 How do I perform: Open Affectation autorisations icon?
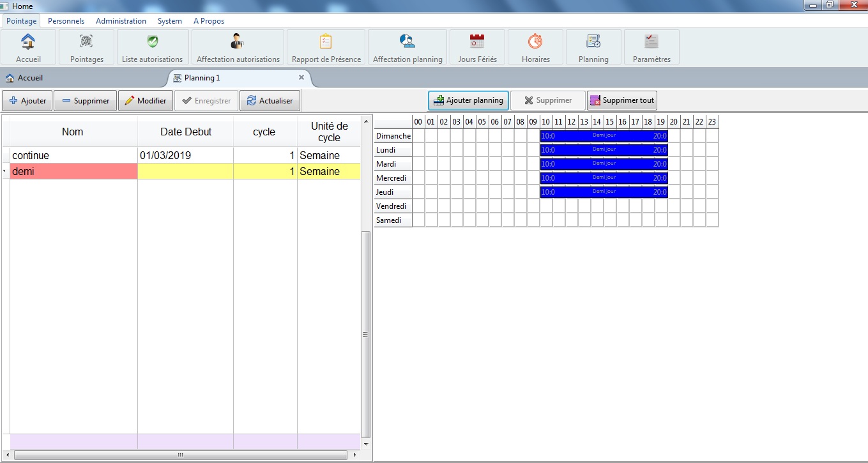(x=238, y=42)
